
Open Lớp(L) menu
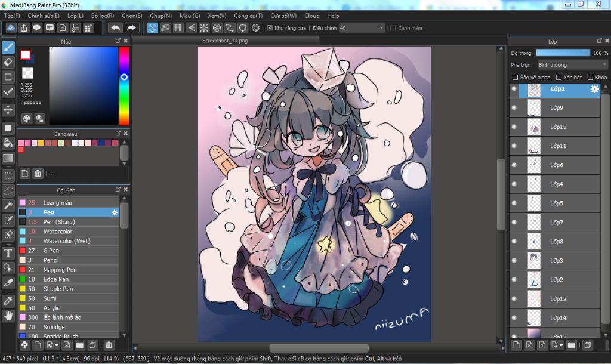pyautogui.click(x=75, y=16)
